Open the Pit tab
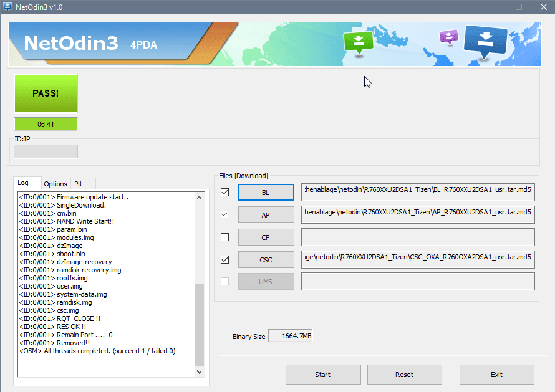 click(x=79, y=184)
